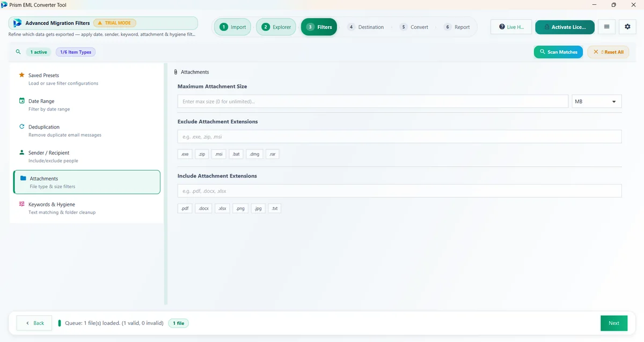Jump to step 4 Destination

[365, 27]
